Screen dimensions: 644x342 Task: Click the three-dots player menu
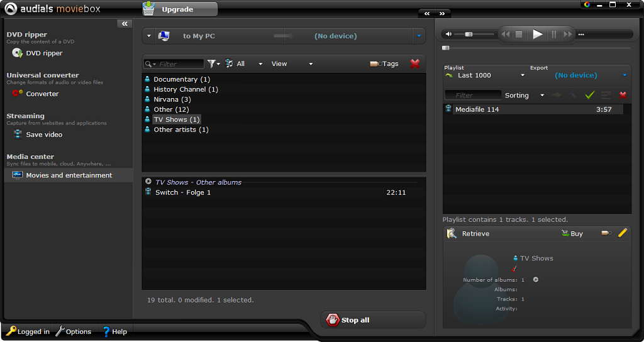pos(581,35)
